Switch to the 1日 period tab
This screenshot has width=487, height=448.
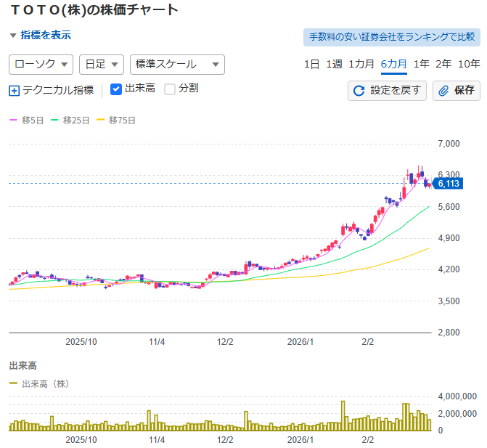coord(311,64)
